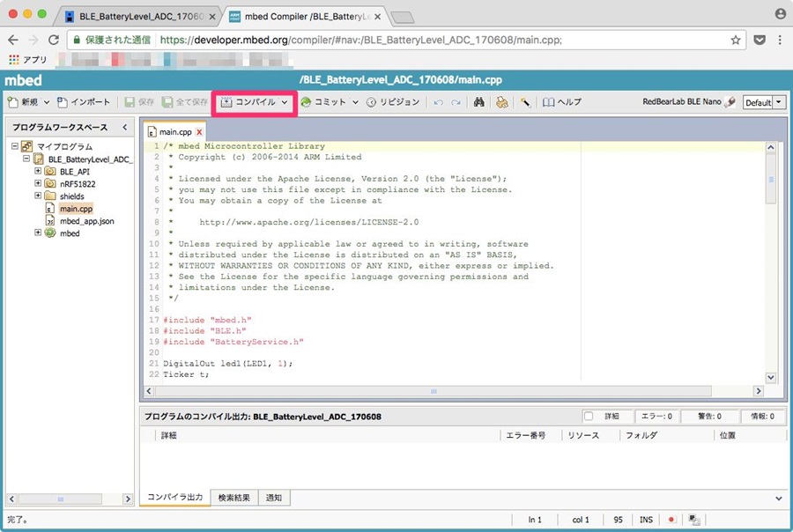Select the 検索結果 tab

[234, 498]
